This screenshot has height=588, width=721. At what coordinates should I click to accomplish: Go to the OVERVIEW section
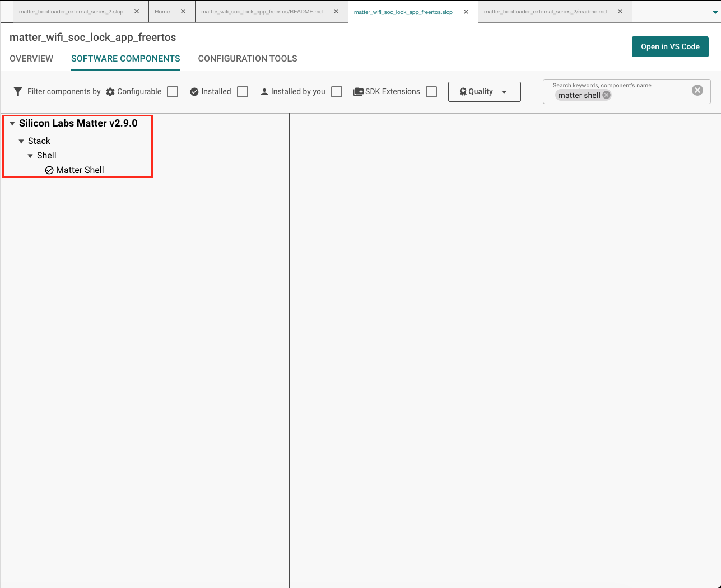point(31,59)
